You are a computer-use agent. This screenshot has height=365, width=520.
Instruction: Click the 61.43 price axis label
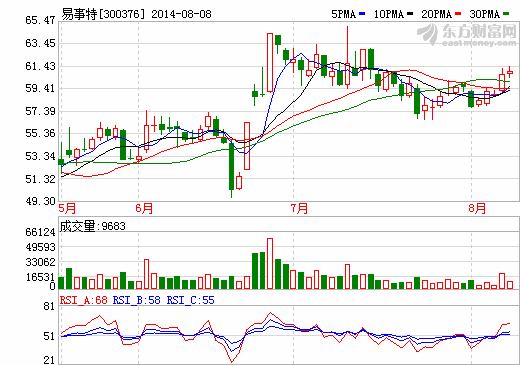pyautogui.click(x=40, y=66)
